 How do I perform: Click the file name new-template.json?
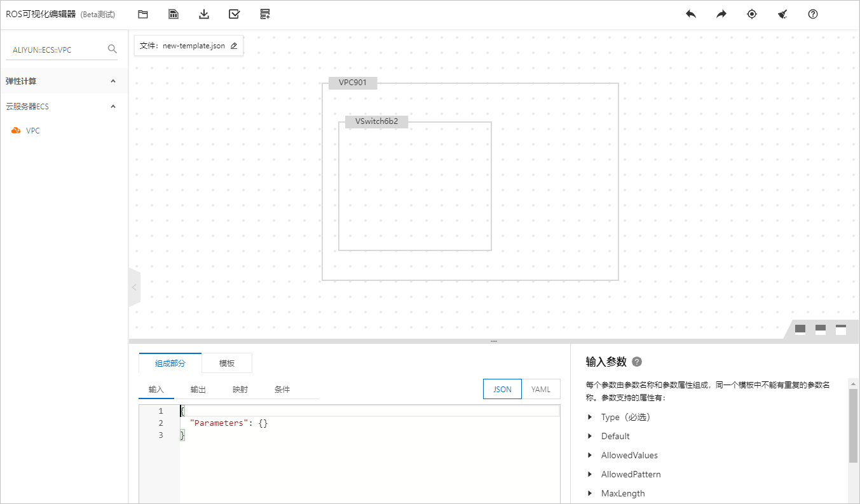(x=194, y=46)
